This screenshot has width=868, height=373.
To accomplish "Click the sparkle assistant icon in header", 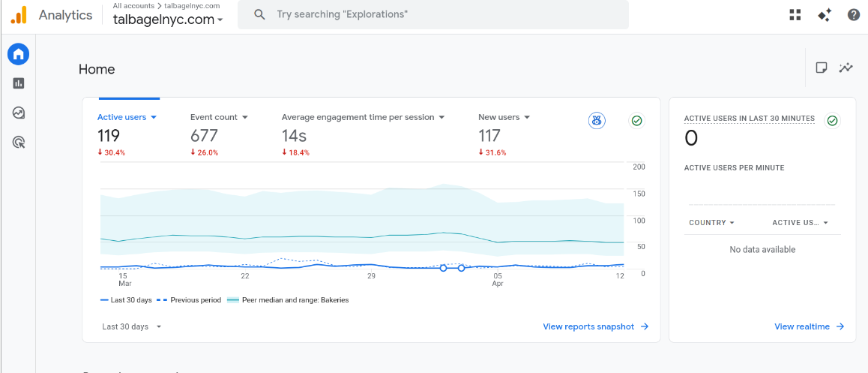I will pyautogui.click(x=825, y=15).
